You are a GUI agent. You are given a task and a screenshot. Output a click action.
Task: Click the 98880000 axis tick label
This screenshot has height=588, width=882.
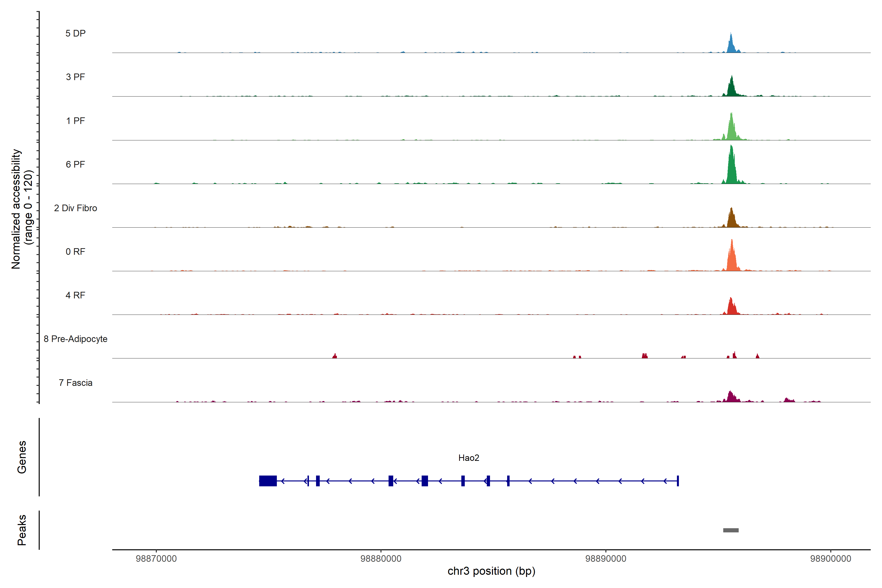click(381, 558)
